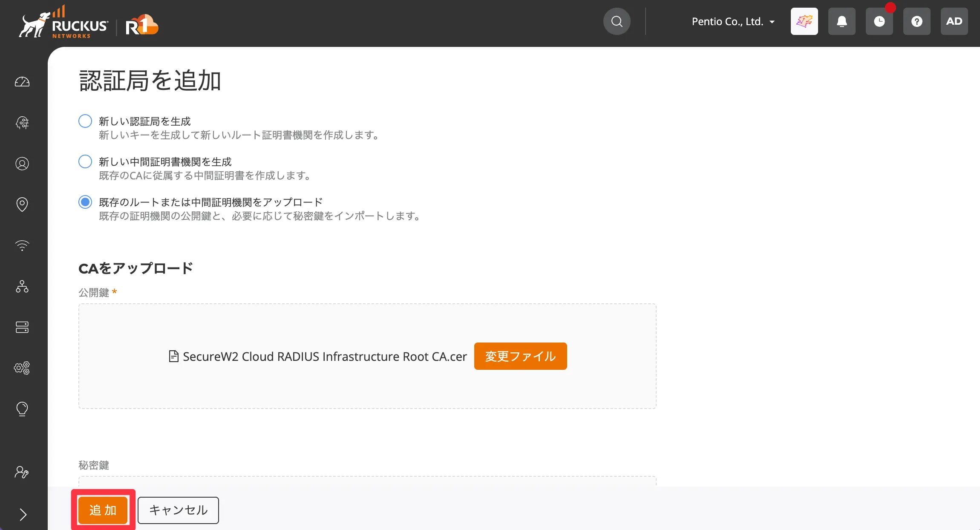The image size is (980, 530).
Task: Click the public key upload drop area
Action: (x=367, y=356)
